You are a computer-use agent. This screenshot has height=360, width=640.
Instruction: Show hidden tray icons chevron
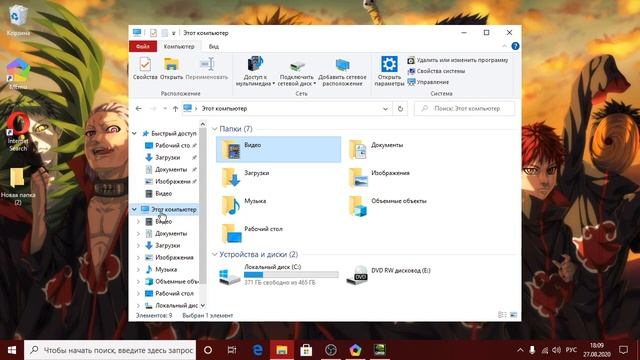[x=520, y=350]
